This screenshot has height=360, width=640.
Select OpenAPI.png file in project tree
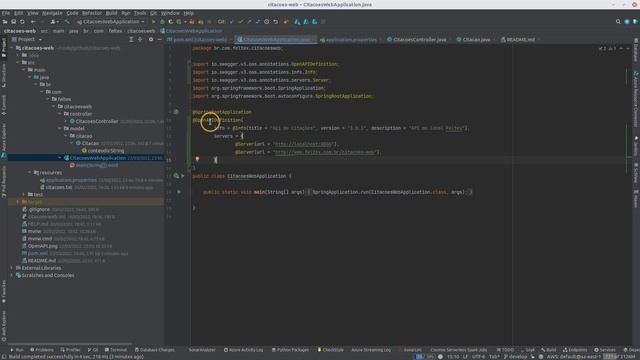(x=42, y=246)
